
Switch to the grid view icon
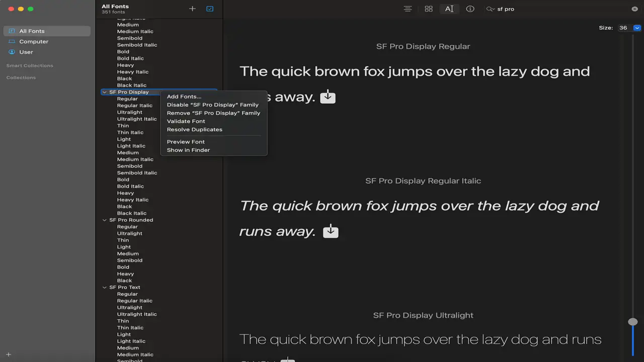point(429,9)
